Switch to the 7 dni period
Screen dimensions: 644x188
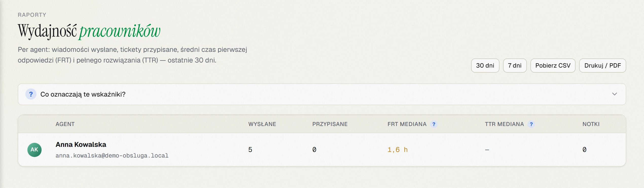[515, 66]
